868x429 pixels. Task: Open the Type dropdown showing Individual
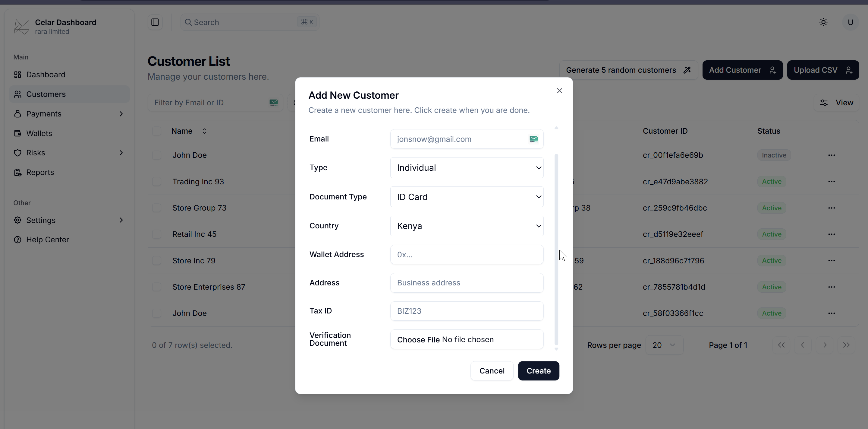[466, 168]
